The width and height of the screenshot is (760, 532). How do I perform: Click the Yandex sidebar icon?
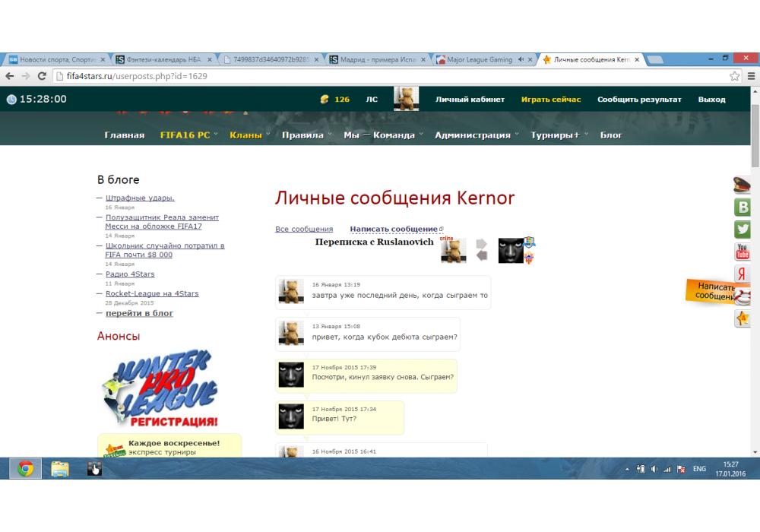pyautogui.click(x=743, y=274)
